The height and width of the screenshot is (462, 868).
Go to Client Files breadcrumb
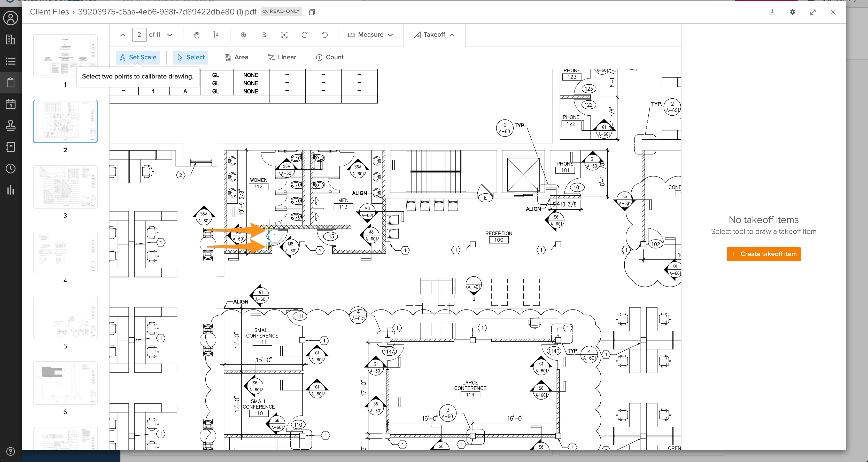49,12
